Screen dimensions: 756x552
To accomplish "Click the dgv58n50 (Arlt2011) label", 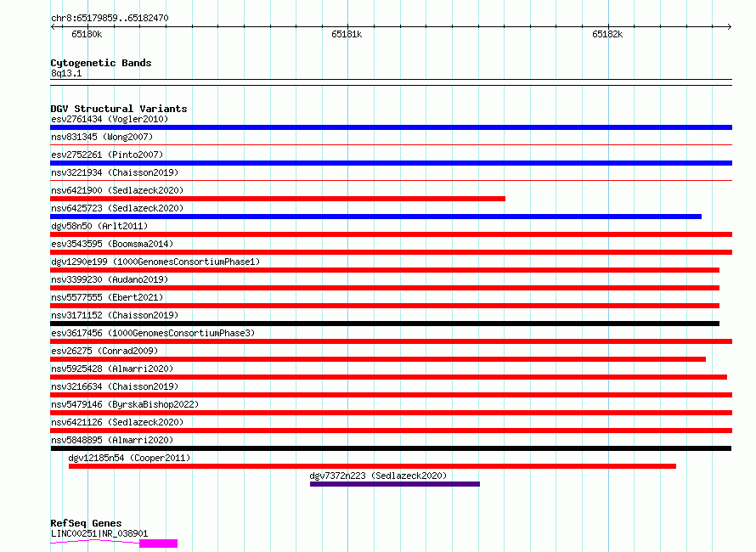I will coord(99,226).
